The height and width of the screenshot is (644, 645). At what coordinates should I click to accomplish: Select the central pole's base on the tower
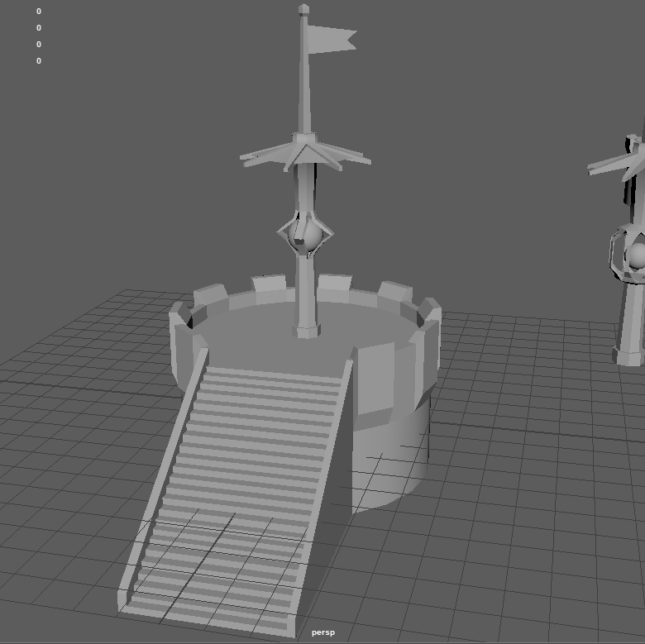(x=306, y=331)
